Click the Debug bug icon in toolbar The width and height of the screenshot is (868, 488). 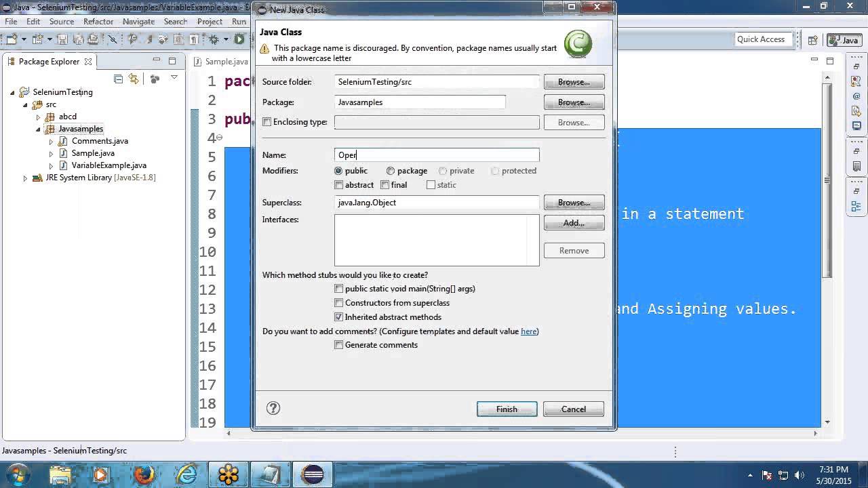pyautogui.click(x=213, y=39)
